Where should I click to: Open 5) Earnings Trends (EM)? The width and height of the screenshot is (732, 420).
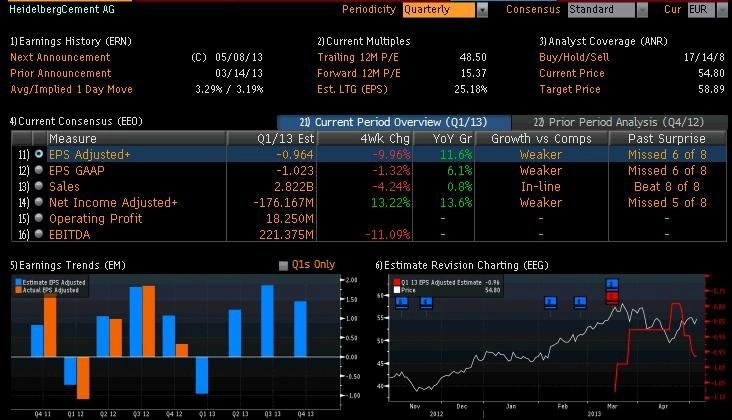click(68, 266)
